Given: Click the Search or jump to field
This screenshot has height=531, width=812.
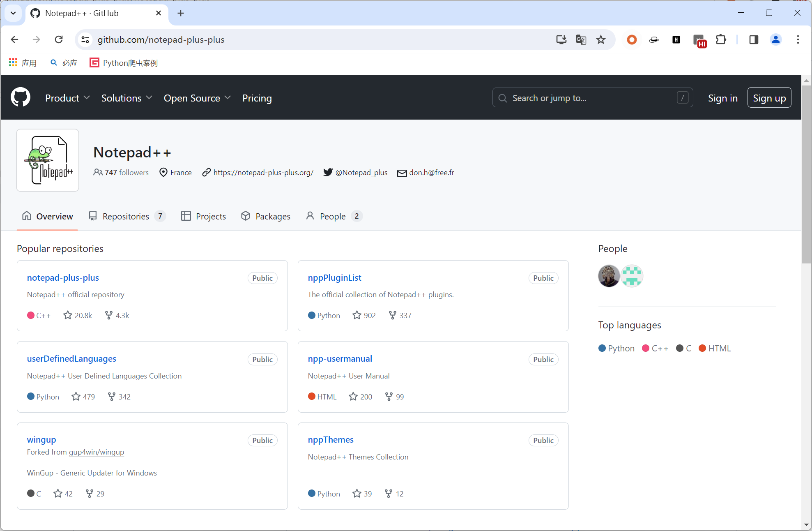Looking at the screenshot, I should pyautogui.click(x=592, y=98).
